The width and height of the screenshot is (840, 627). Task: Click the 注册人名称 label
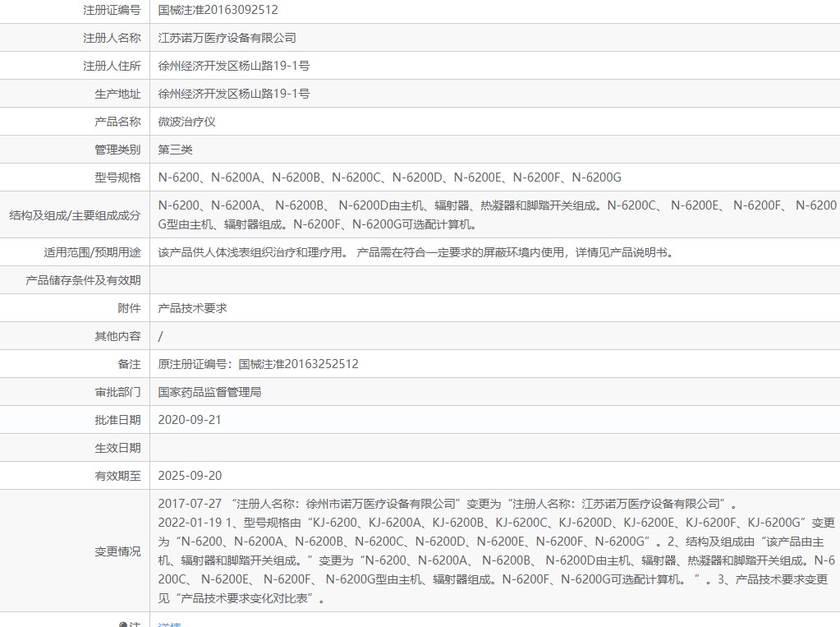112,38
